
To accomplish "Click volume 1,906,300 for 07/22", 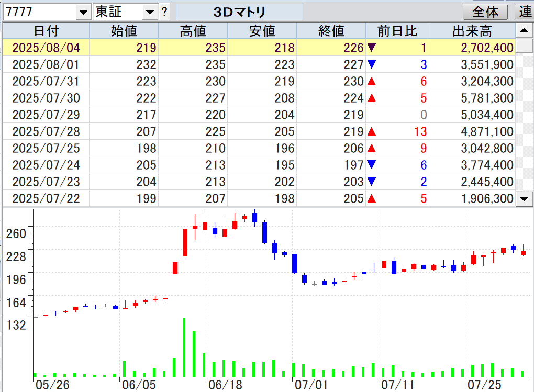I will click(x=487, y=198).
